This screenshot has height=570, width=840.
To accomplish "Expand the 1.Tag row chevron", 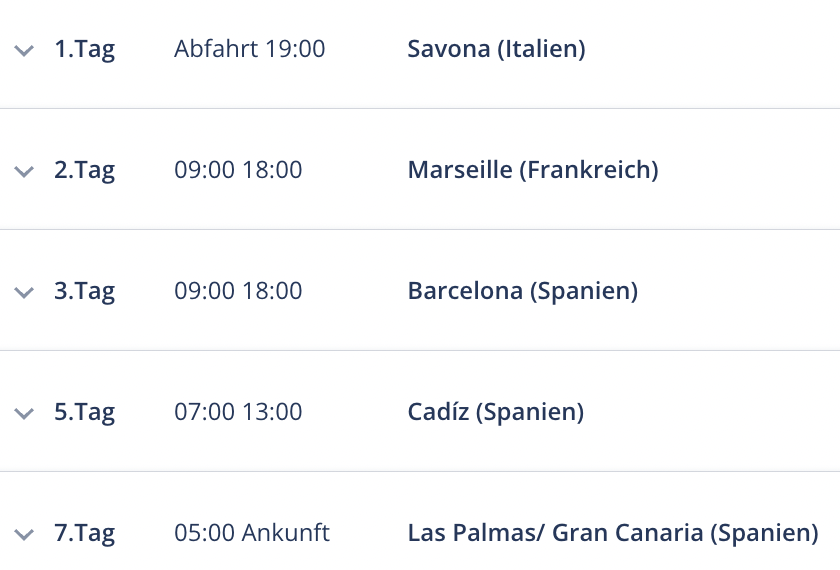I will [24, 51].
